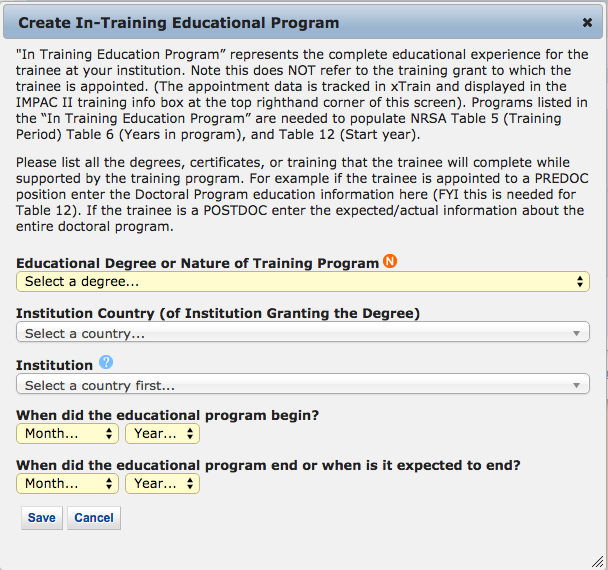This screenshot has width=608, height=570.
Task: Click the first paragraph about In Training Education Program
Action: pyautogui.click(x=302, y=94)
